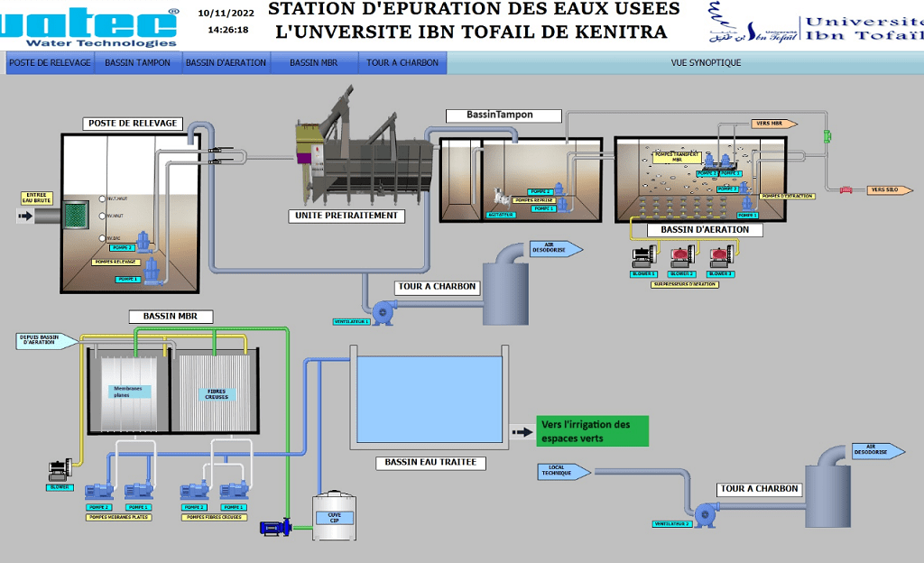This screenshot has height=563, width=924.
Task: Click AIR DESODORISE arrow near Ventilateur 1
Action: point(556,248)
